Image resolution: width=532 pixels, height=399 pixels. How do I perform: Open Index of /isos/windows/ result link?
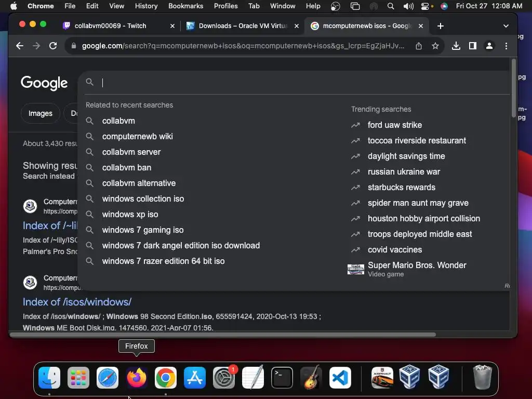coord(77,302)
